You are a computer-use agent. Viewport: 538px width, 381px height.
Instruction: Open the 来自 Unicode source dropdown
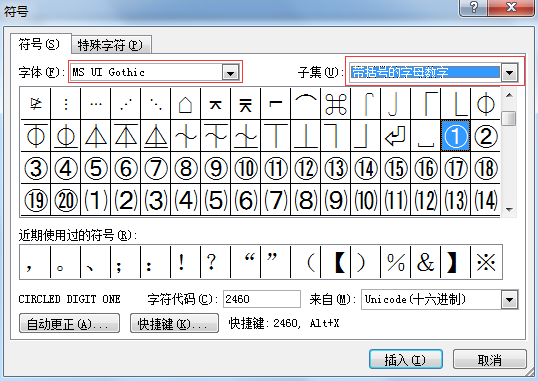(x=509, y=300)
